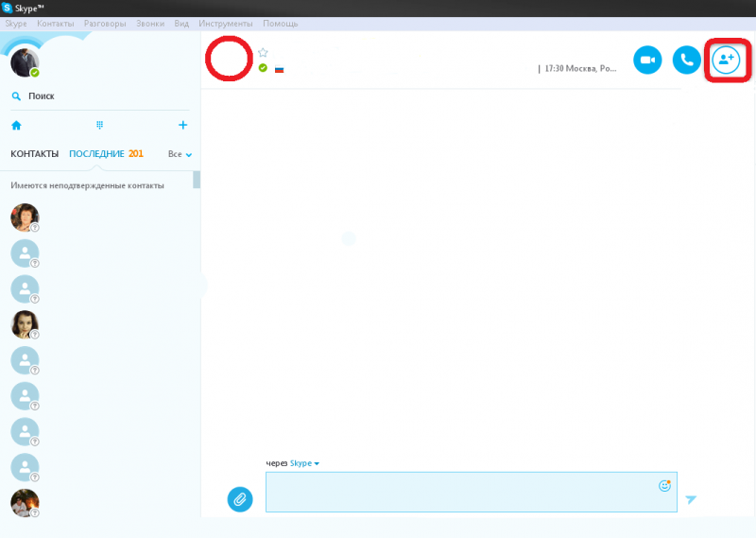Open the emoticon picker in message box

(665, 485)
